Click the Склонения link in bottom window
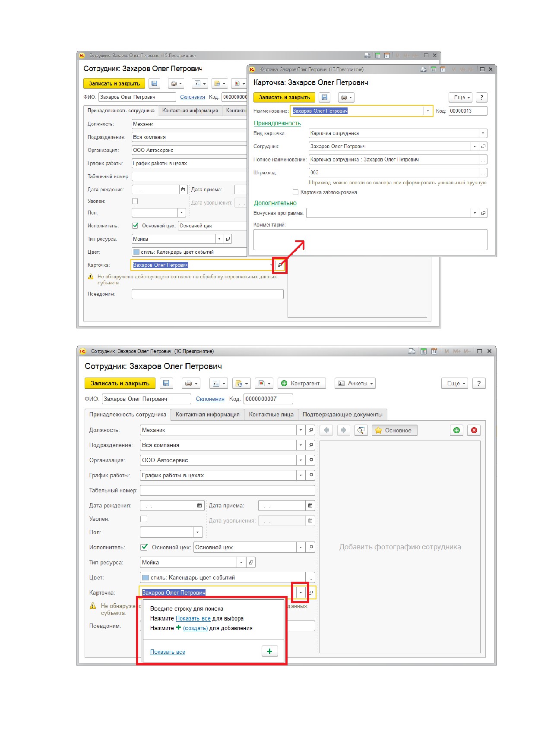 tap(210, 399)
